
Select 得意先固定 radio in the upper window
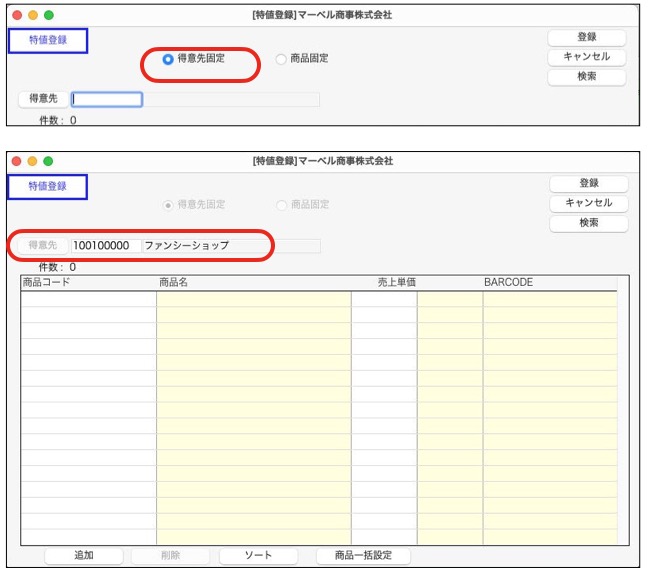tap(168, 59)
